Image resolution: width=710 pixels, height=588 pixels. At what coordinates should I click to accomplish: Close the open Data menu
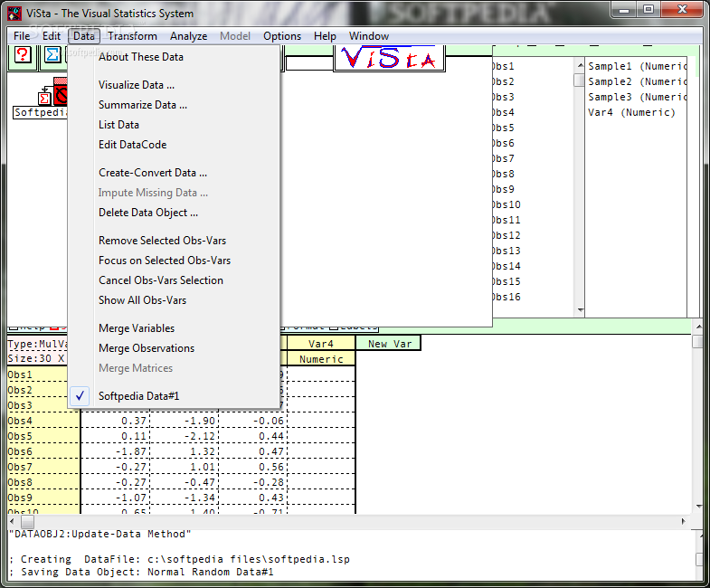click(84, 36)
